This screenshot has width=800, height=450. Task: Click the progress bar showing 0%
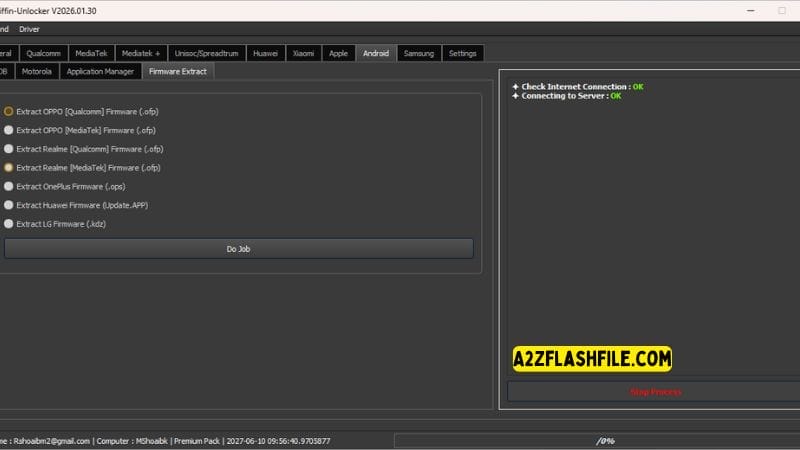pos(604,440)
